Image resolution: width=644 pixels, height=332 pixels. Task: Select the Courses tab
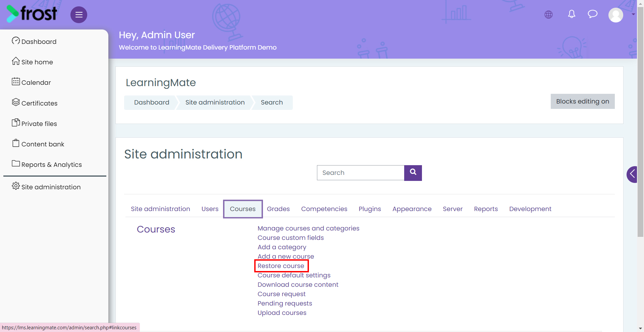(243, 209)
